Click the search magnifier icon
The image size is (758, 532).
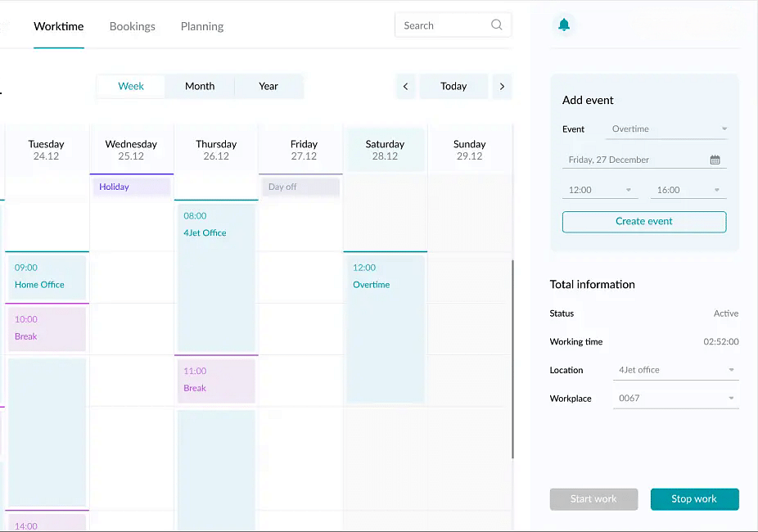(x=496, y=25)
